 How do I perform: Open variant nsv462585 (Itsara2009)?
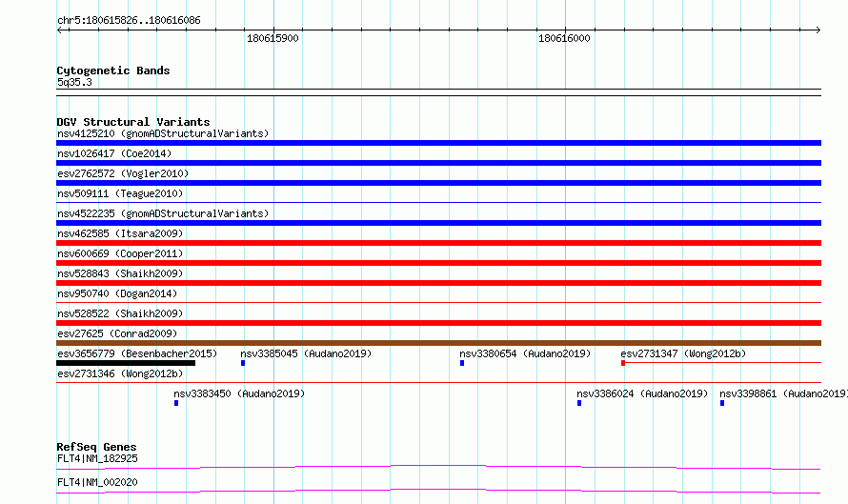click(x=120, y=233)
